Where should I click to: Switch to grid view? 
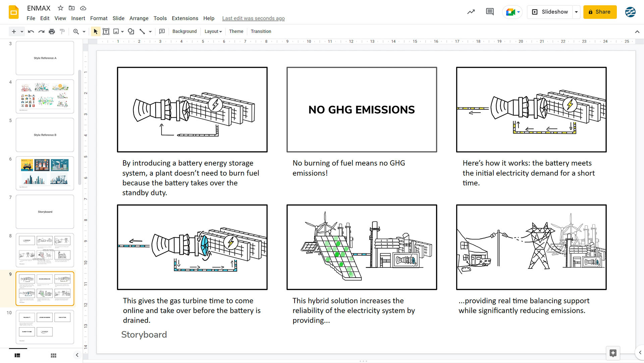[53, 355]
